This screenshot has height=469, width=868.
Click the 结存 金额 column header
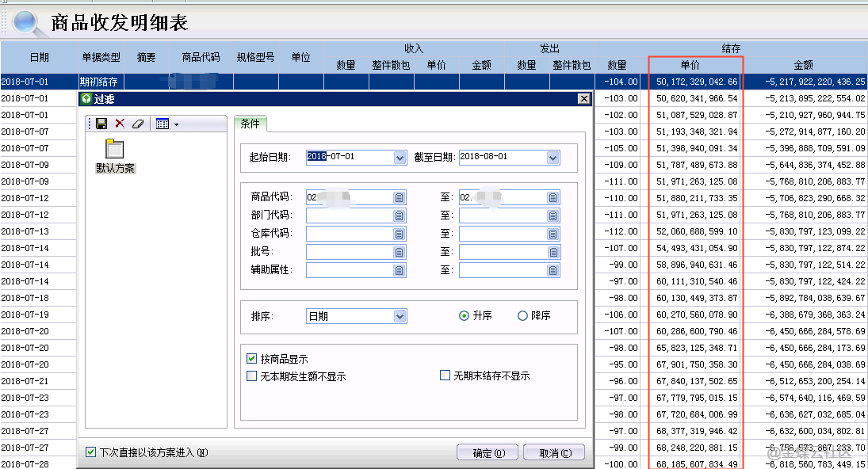point(803,65)
